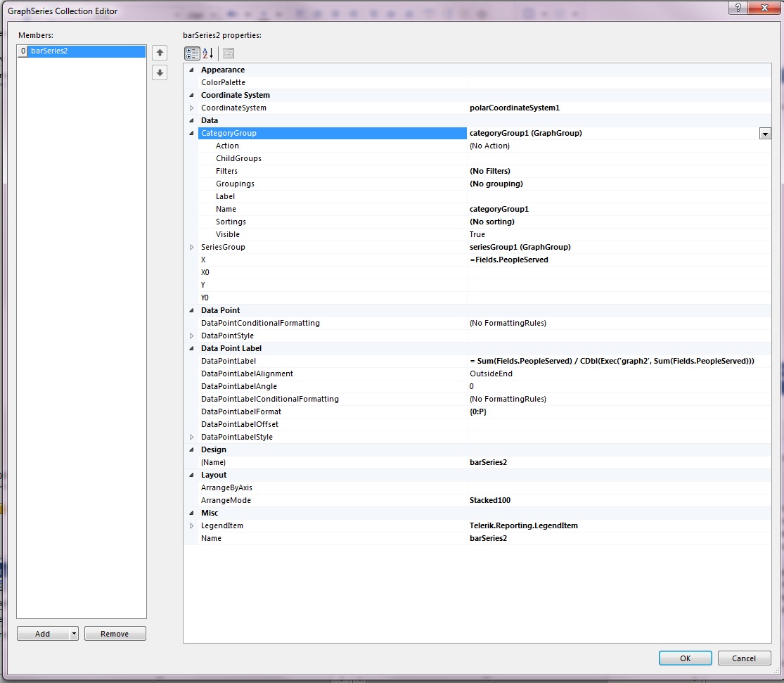This screenshot has height=683, width=784.
Task: Collapse the Layout category
Action: [x=191, y=475]
